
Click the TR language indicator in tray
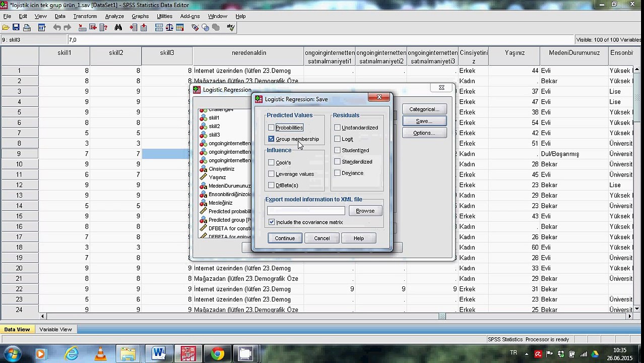(513, 352)
